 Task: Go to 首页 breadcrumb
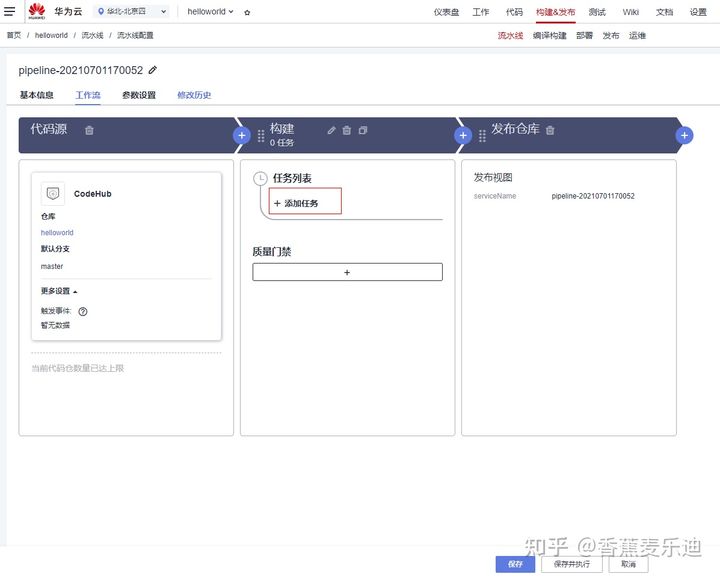point(14,35)
